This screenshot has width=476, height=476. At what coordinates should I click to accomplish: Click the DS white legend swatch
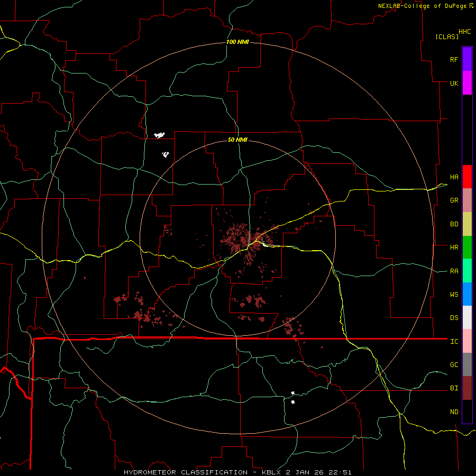[x=467, y=317]
